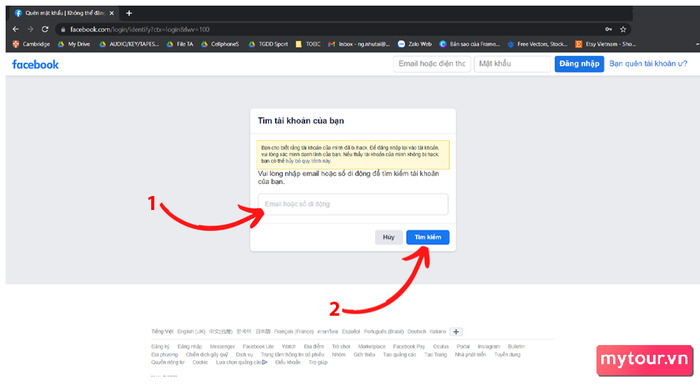
Task: Open the 'Tuyển dụng' footer link
Action: tap(507, 355)
